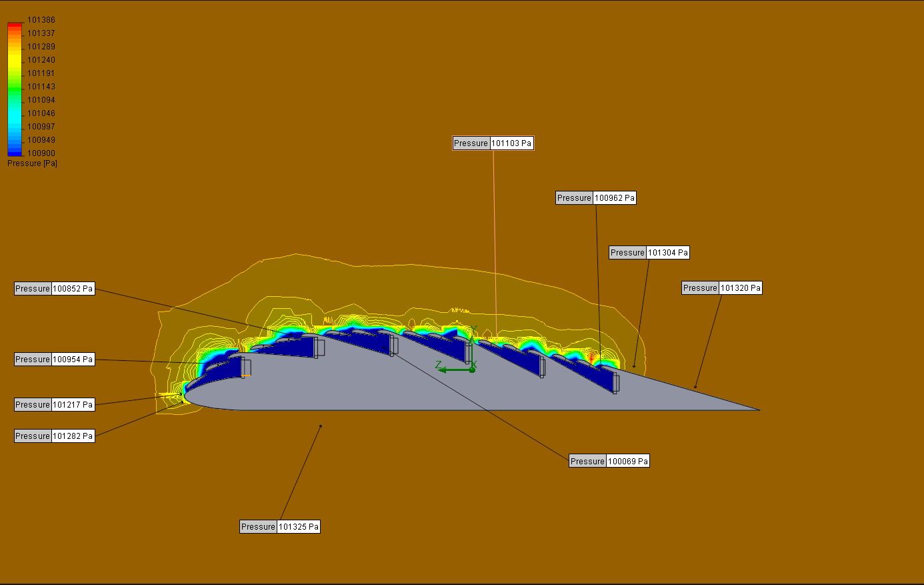The height and width of the screenshot is (585, 924).
Task: Select the 100852 Pa pressure callout
Action: [55, 289]
